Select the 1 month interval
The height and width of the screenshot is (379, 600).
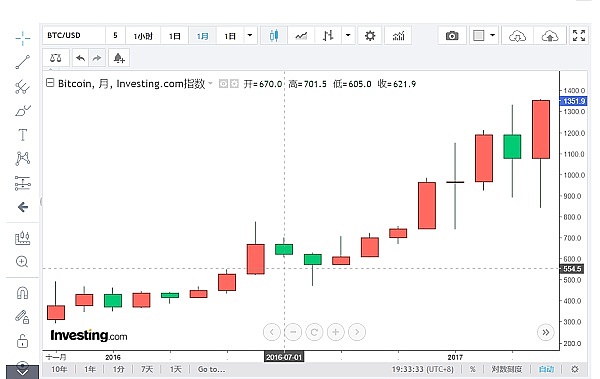click(202, 36)
